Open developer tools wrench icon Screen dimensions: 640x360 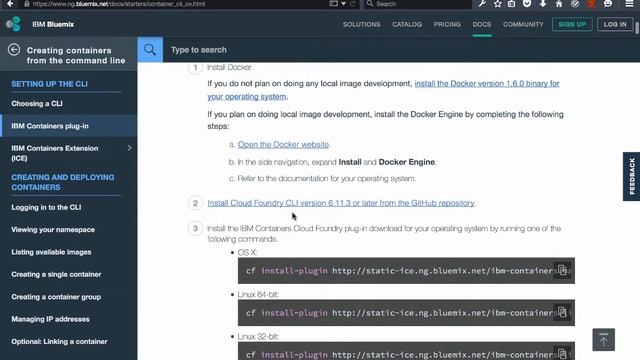pyautogui.click(x=482, y=4)
